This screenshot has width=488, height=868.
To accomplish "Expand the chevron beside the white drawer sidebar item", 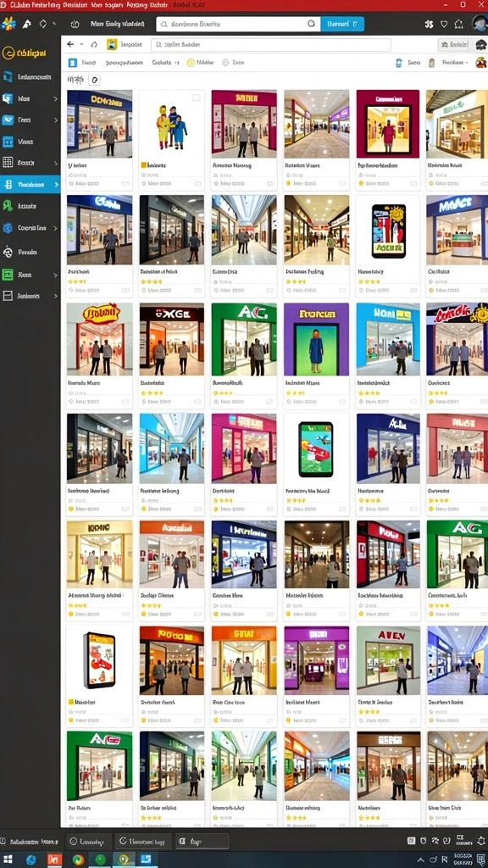I will pos(55,296).
